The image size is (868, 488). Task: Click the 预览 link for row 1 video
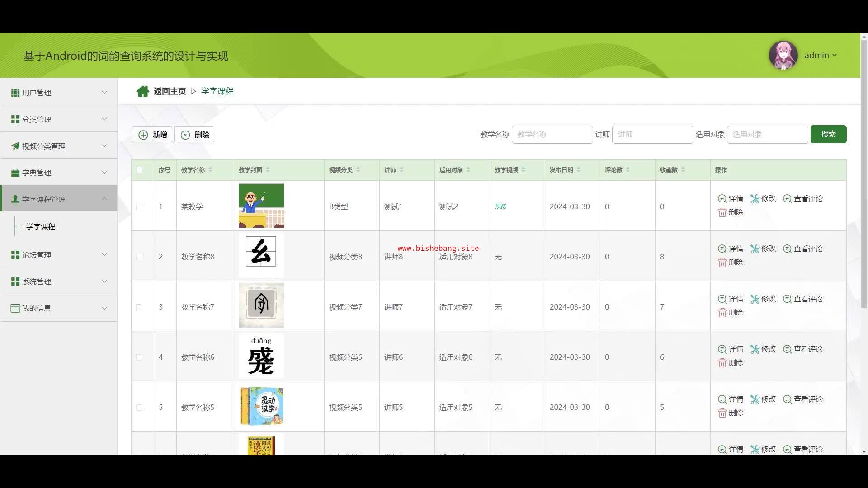[x=500, y=206]
